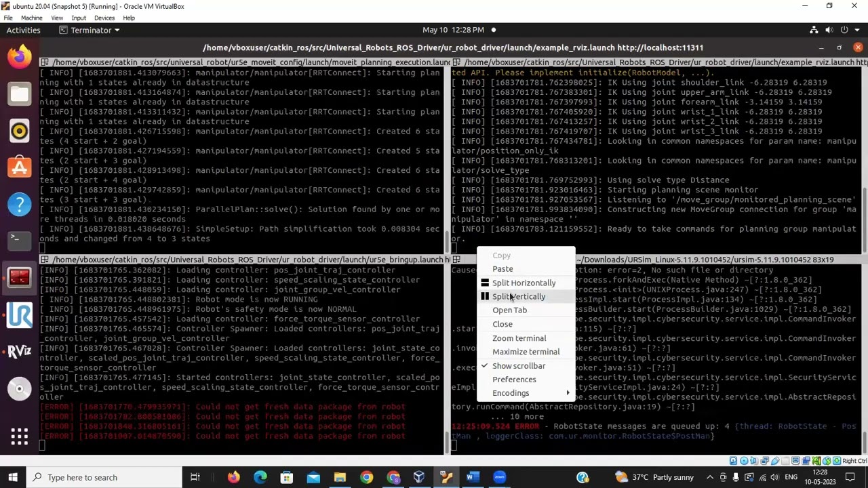The width and height of the screenshot is (868, 488).
Task: Click the ENG language indicator
Action: tap(791, 477)
